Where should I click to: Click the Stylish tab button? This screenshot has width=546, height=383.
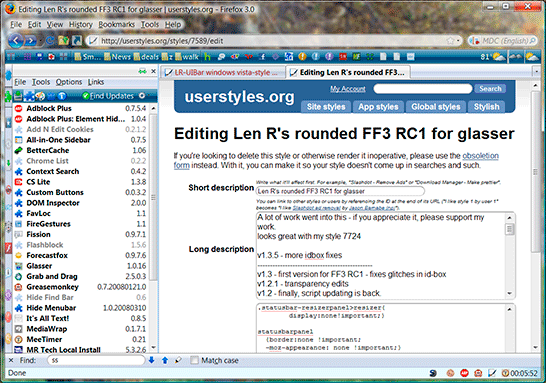tap(486, 107)
